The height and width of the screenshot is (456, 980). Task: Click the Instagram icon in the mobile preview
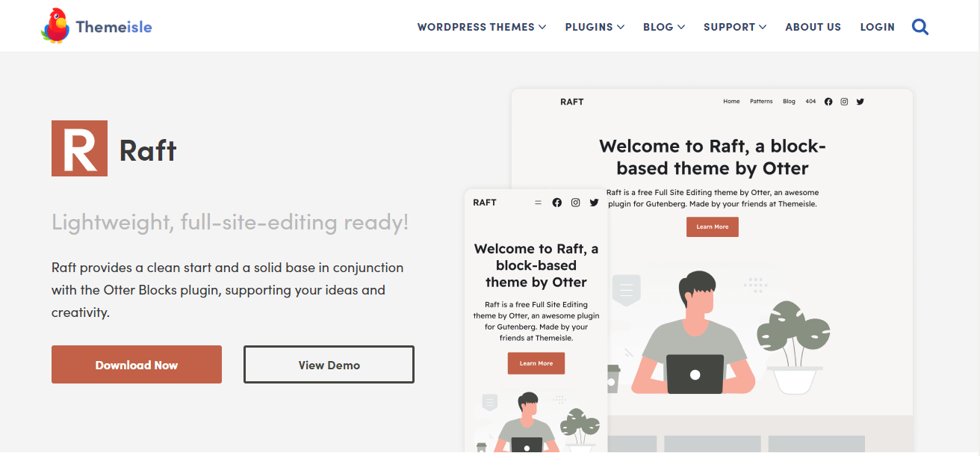tap(575, 202)
